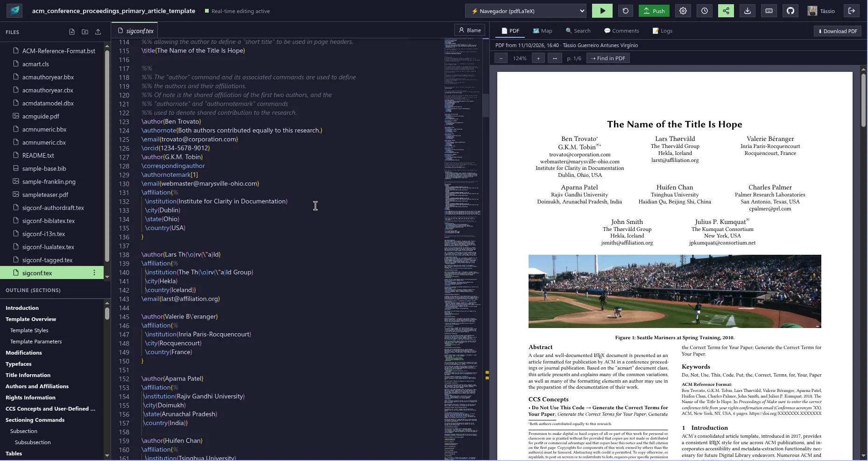Select the sigconf.tex editor tab
This screenshot has height=461, width=868.
(x=135, y=31)
